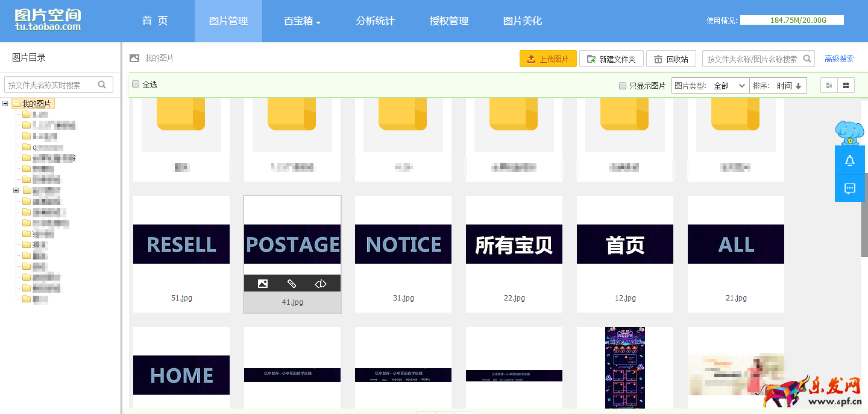Go to the 分析统计 tab
This screenshot has width=868, height=414.
tap(375, 21)
